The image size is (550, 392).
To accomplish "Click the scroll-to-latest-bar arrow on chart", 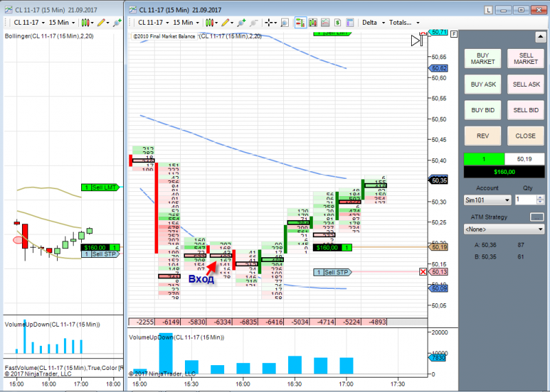I will [x=417, y=41].
